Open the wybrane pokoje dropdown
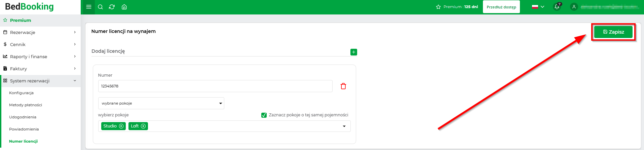The width and height of the screenshot is (644, 150). [161, 103]
